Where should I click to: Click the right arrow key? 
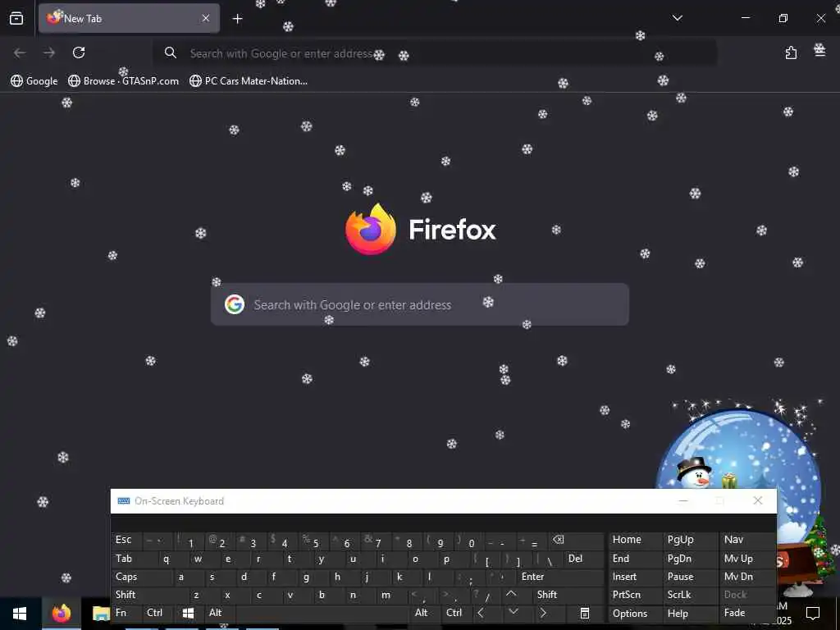tap(543, 613)
